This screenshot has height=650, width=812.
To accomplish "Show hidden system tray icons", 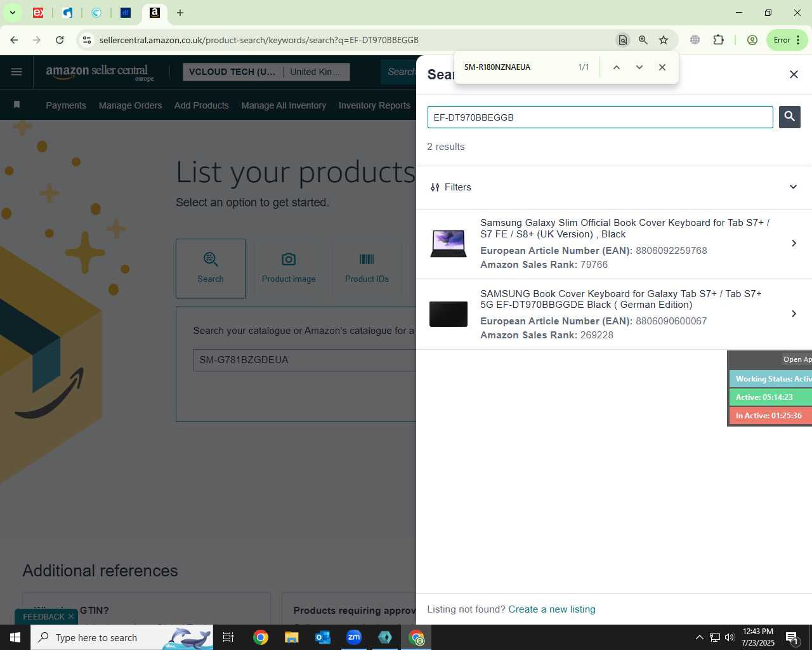I will point(699,637).
